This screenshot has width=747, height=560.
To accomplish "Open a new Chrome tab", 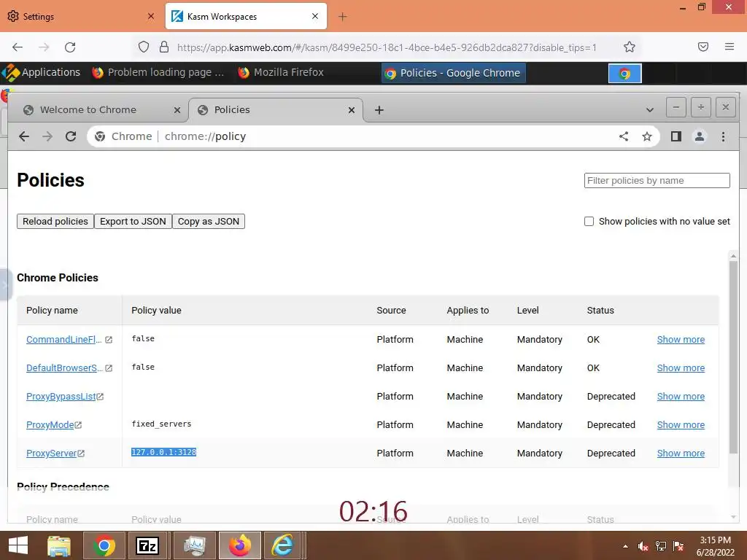I will point(379,110).
